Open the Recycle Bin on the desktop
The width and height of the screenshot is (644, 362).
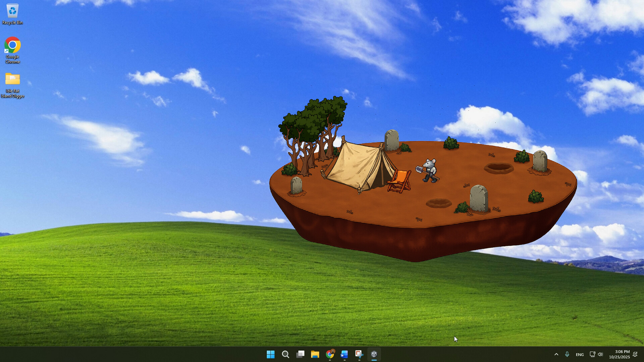point(12,11)
